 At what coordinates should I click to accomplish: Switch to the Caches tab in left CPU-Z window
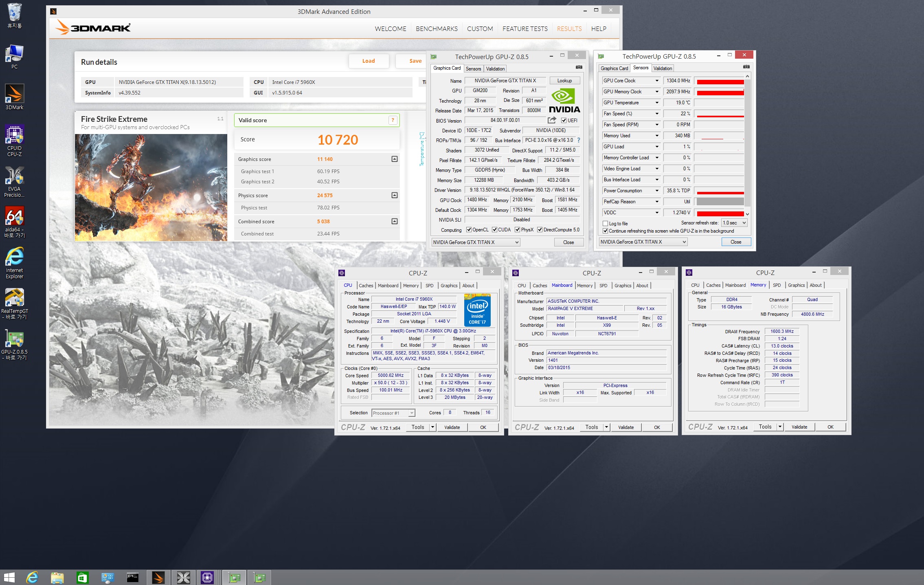click(366, 286)
